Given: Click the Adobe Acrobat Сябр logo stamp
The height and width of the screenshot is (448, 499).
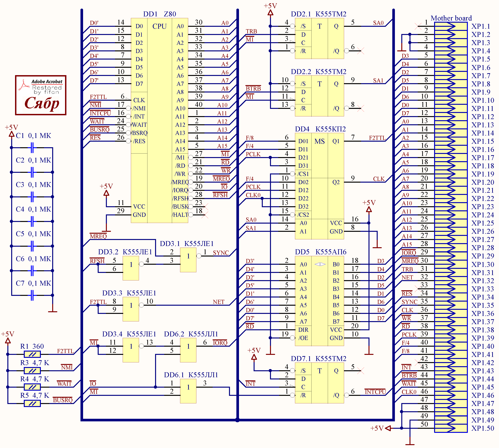Looking at the screenshot, I should tap(41, 95).
